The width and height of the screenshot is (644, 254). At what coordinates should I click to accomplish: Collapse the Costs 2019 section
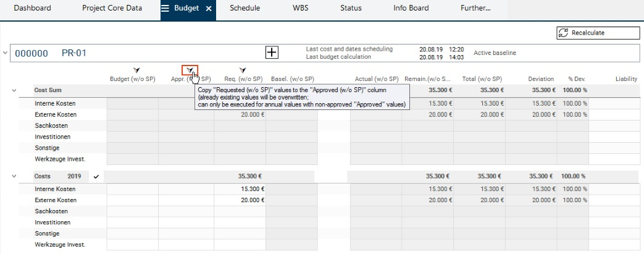coord(14,177)
